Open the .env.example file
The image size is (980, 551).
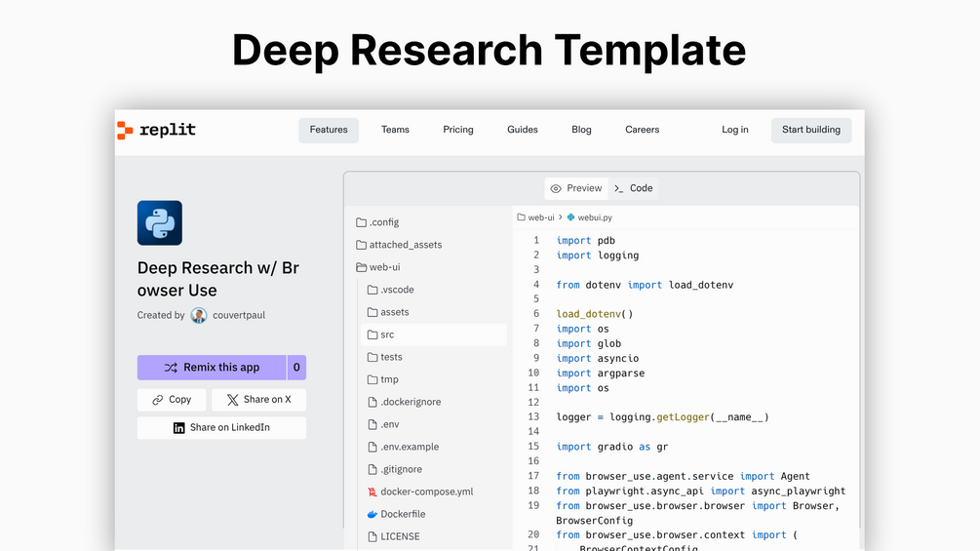click(410, 448)
